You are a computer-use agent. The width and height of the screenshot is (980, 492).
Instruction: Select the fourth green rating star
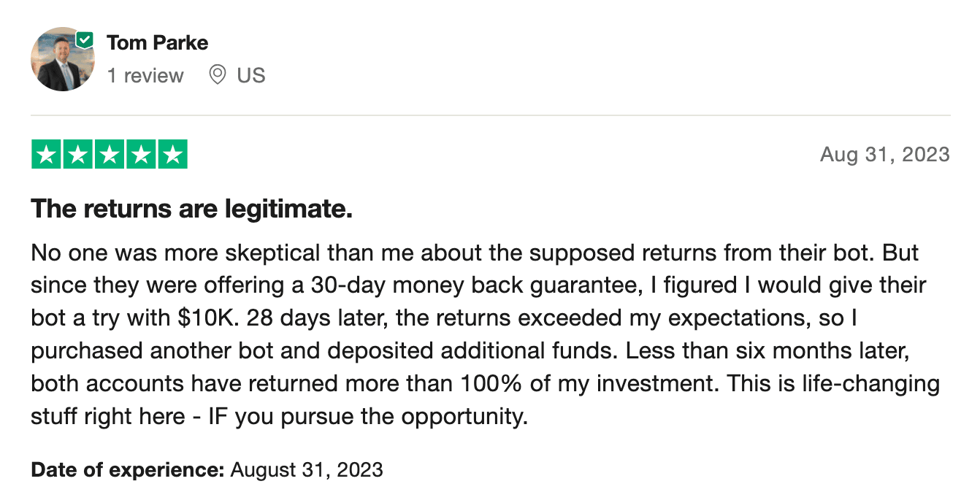141,154
